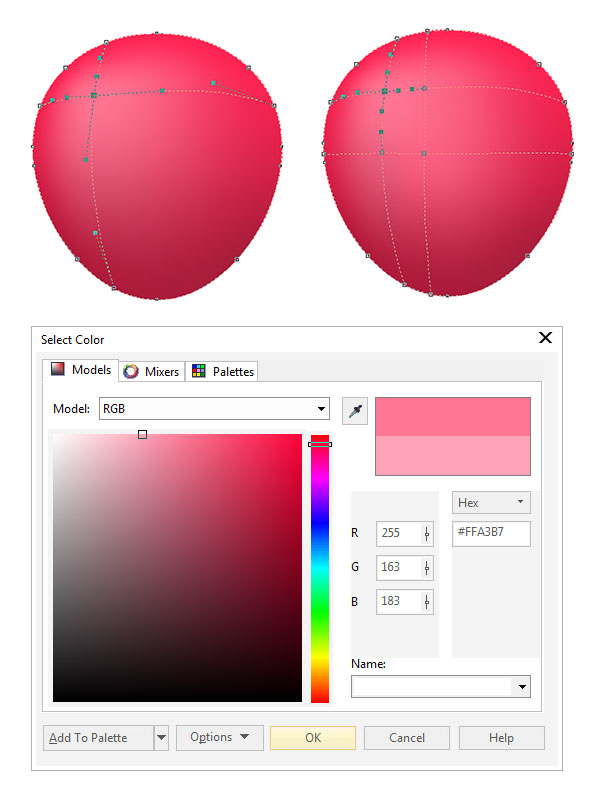Click the R value field 255

click(398, 533)
